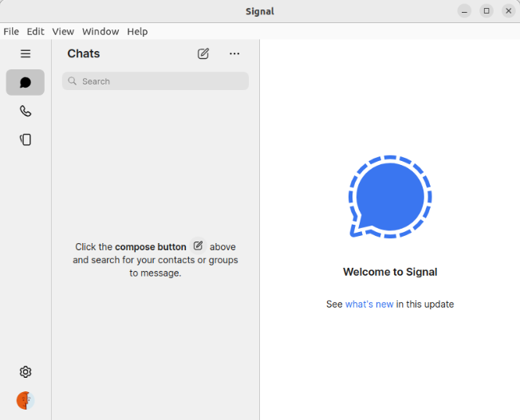This screenshot has width=520, height=420.
Task: Open the Stories tab icon
Action: point(26,139)
